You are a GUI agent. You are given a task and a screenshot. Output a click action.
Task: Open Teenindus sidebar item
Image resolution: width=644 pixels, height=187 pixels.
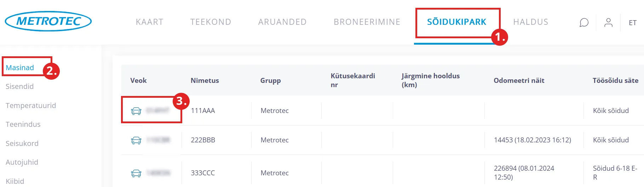(23, 124)
